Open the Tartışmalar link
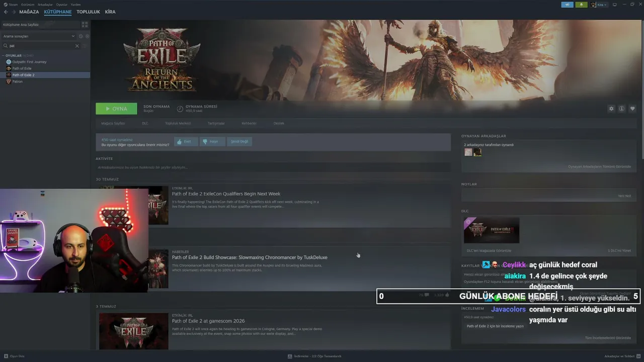This screenshot has width=644, height=362. tap(216, 123)
